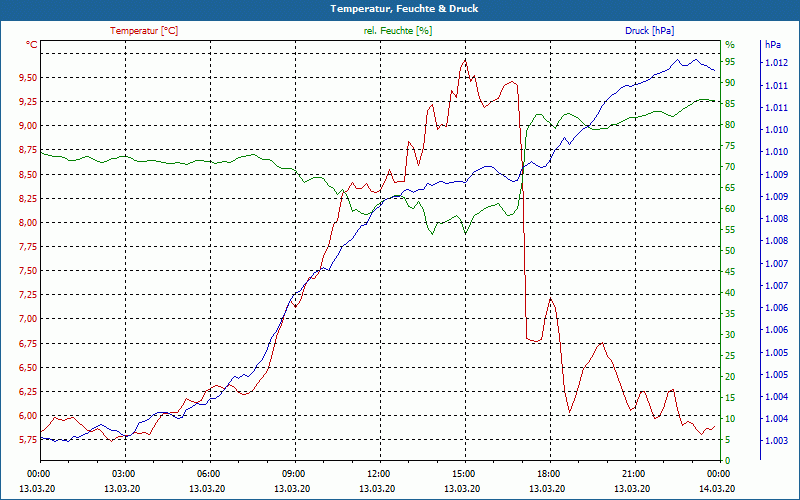Click the °C unit label on the temperature axis
The image size is (800, 500).
[32, 45]
